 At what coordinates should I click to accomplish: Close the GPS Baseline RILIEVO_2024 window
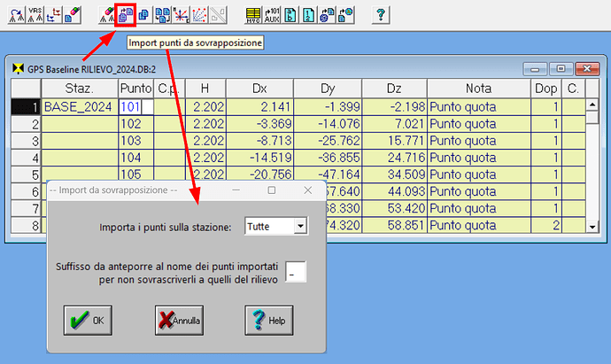(587, 69)
